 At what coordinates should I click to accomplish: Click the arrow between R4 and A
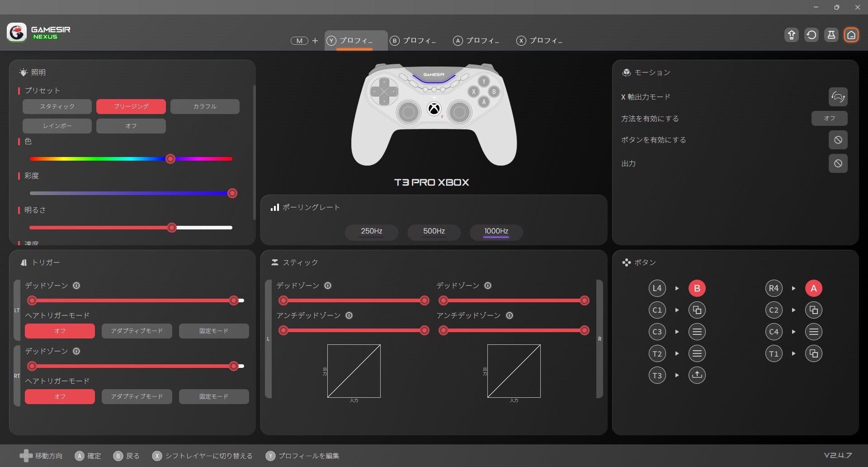tap(793, 288)
